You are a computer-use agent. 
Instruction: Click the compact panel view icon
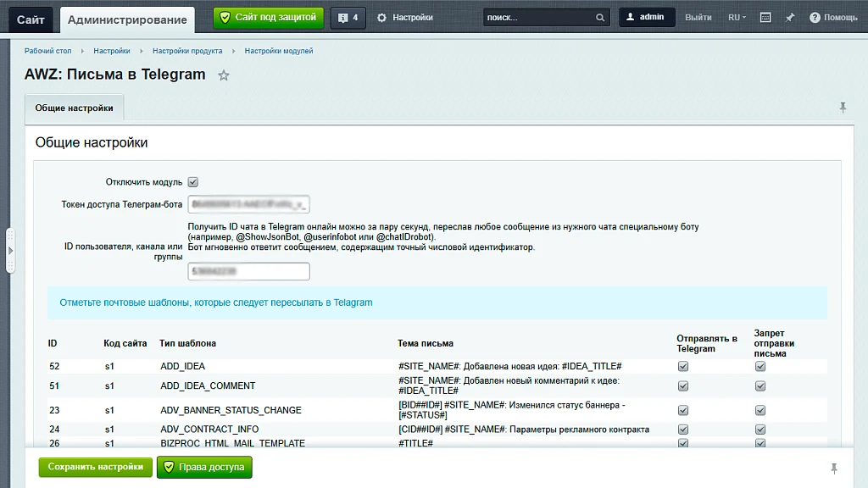[x=765, y=18]
